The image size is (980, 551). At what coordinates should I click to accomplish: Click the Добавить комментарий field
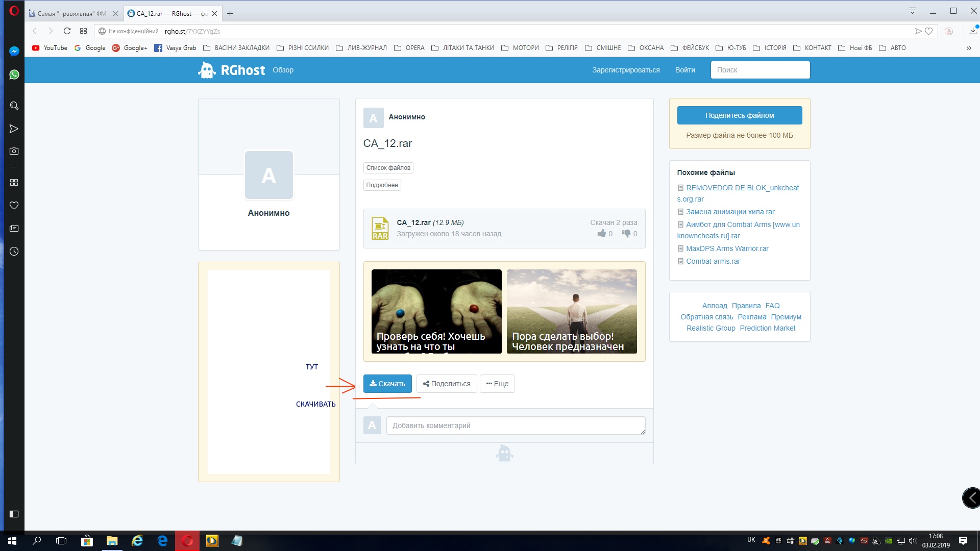(516, 425)
